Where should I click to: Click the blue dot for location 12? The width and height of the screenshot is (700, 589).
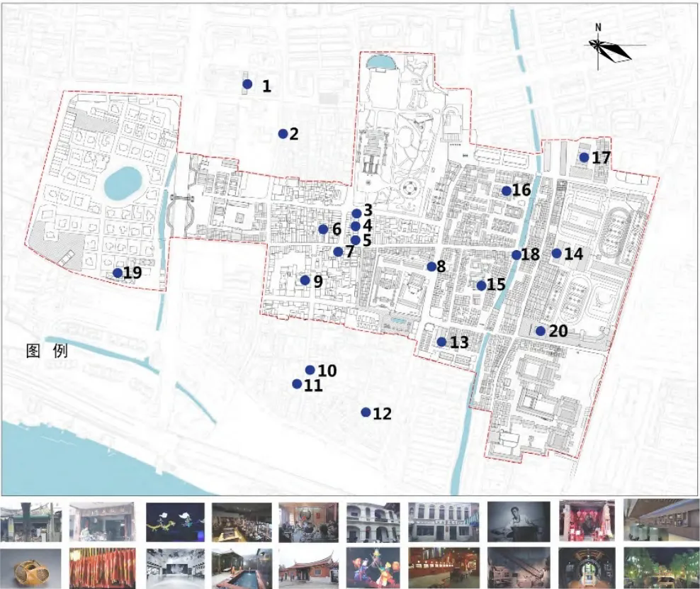[366, 413]
